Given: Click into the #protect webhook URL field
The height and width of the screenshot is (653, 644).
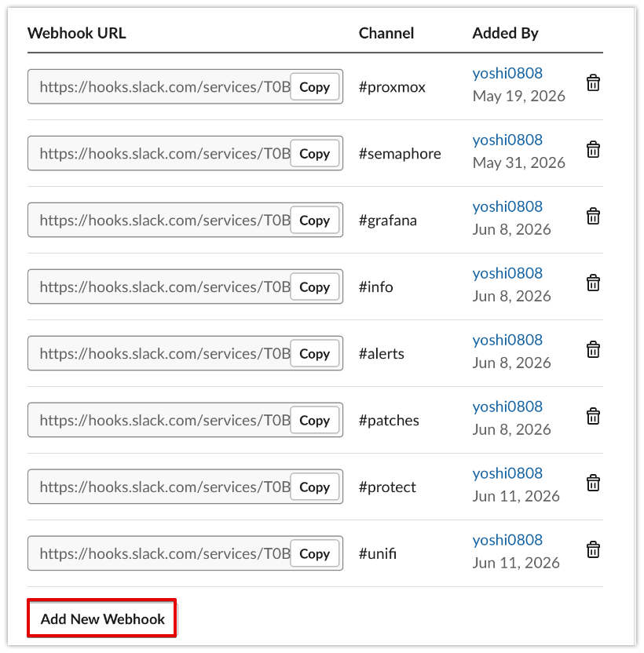Looking at the screenshot, I should pos(159,487).
